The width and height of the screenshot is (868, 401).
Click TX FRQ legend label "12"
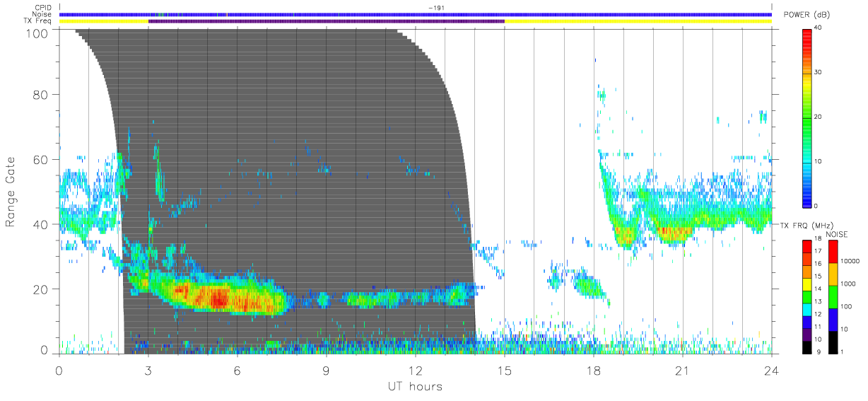817,314
